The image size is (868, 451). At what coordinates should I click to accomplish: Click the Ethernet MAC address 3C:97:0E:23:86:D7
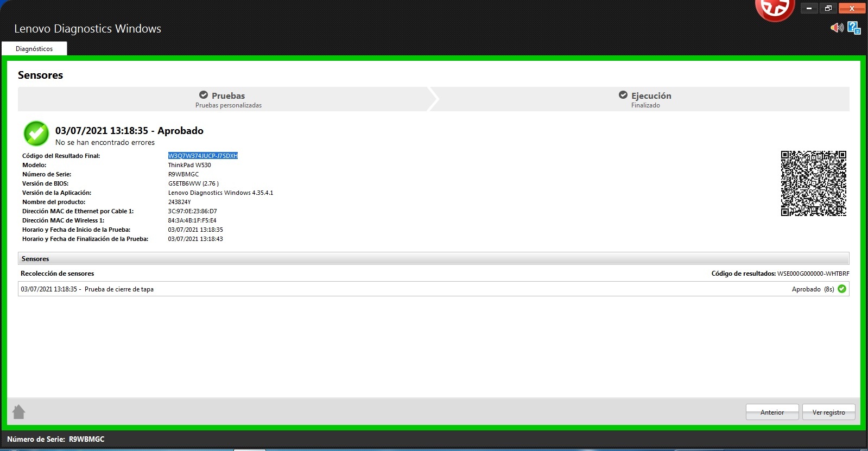(192, 211)
